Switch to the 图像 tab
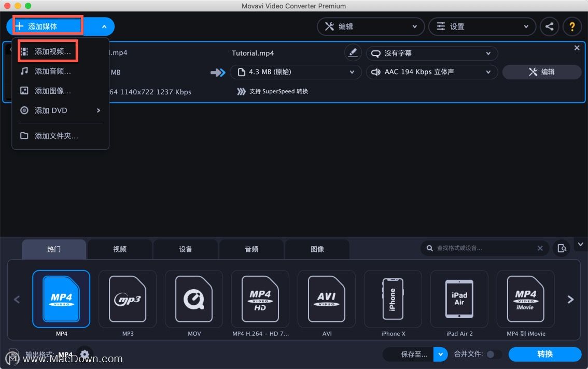588x369 pixels. 317,249
